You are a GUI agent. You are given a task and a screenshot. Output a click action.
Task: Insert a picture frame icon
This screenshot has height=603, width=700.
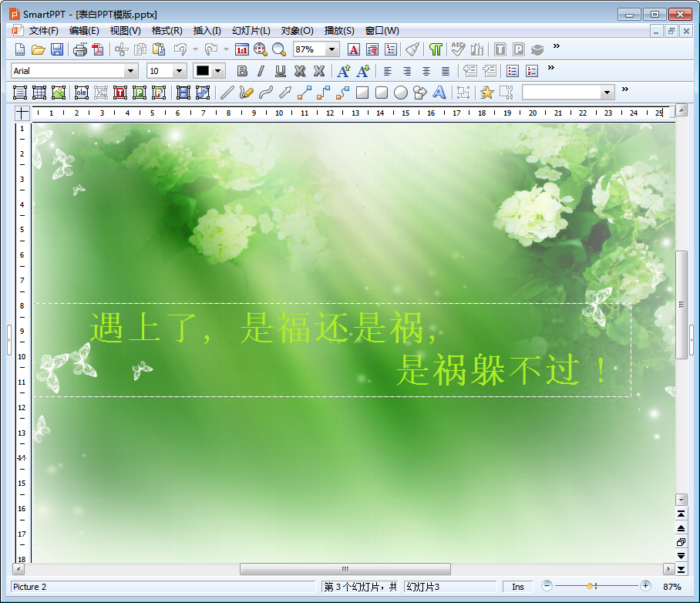click(x=59, y=93)
